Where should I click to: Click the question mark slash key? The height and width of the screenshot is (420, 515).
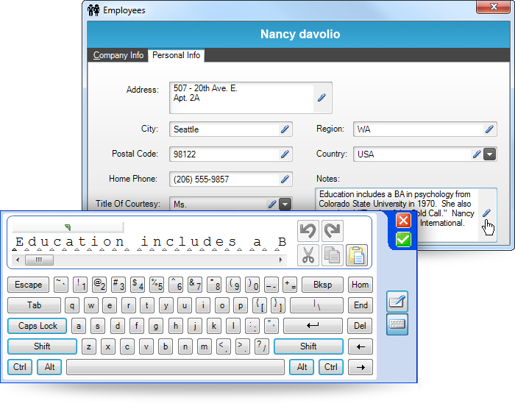(x=261, y=346)
